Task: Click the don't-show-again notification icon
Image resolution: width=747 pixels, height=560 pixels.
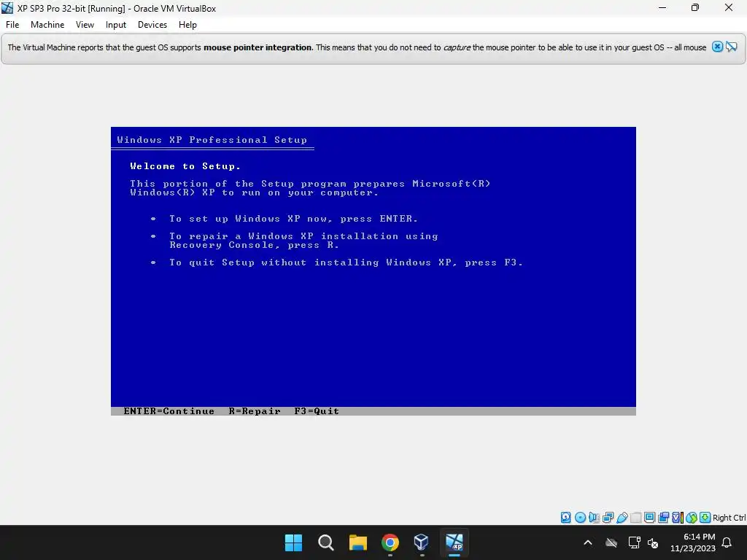Action: coord(731,47)
